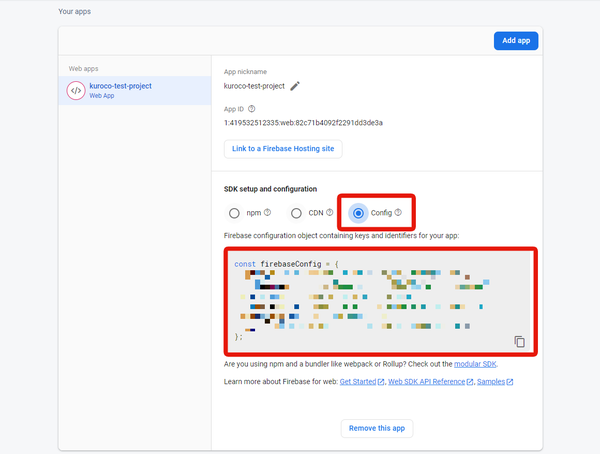Screen dimensions: 600x454
Task: Click the const firebaseConfig code line
Action: [286, 264]
